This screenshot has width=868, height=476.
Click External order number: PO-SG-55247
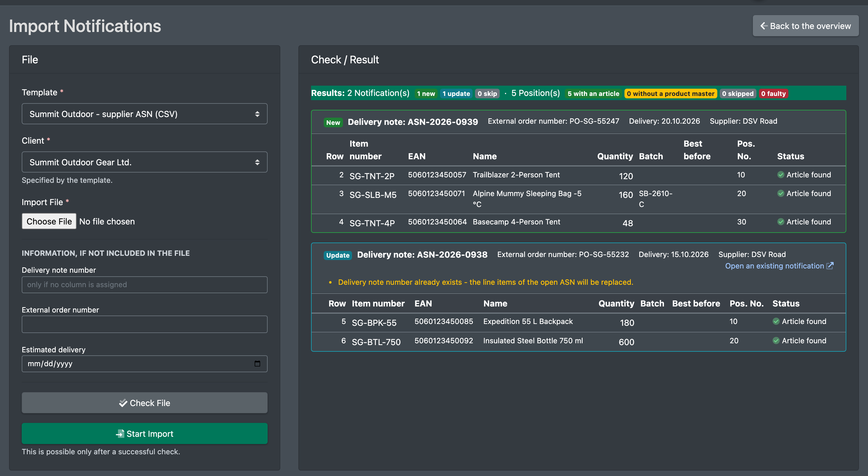point(553,121)
